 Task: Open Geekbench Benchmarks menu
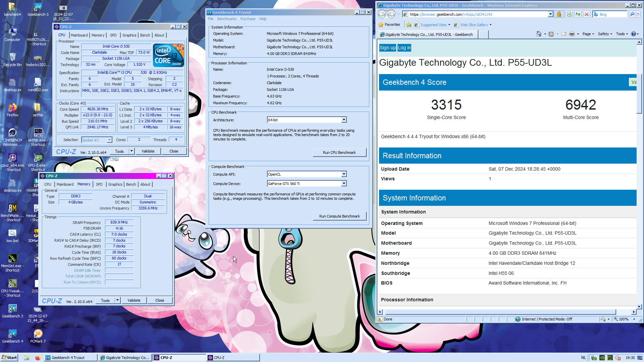tap(227, 19)
